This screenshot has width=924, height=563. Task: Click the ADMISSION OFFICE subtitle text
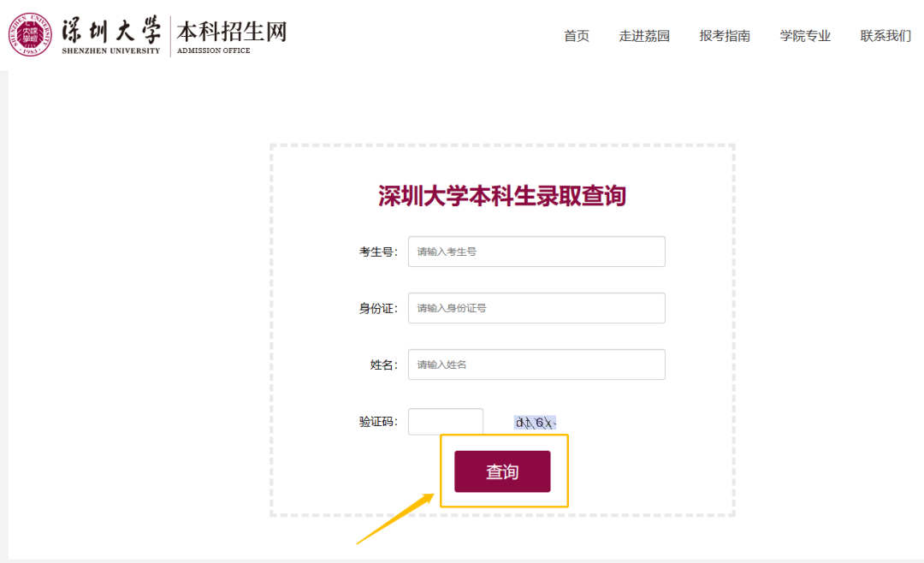pyautogui.click(x=214, y=50)
